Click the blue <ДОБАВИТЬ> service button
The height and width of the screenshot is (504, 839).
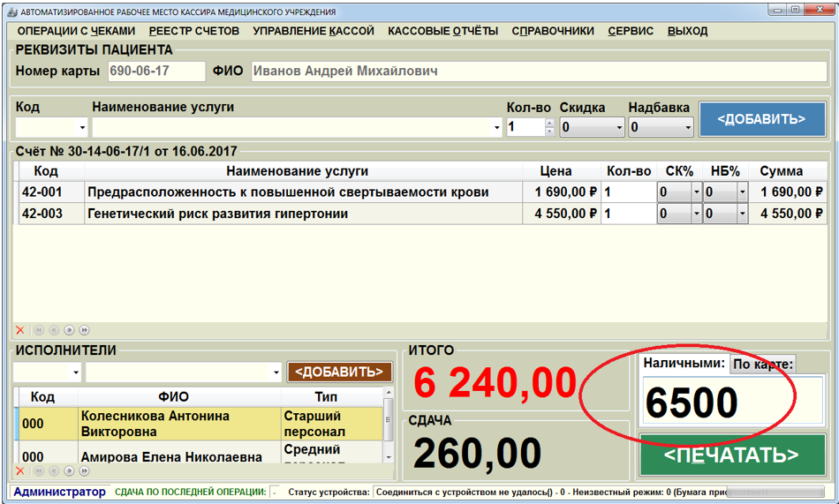[x=762, y=119]
